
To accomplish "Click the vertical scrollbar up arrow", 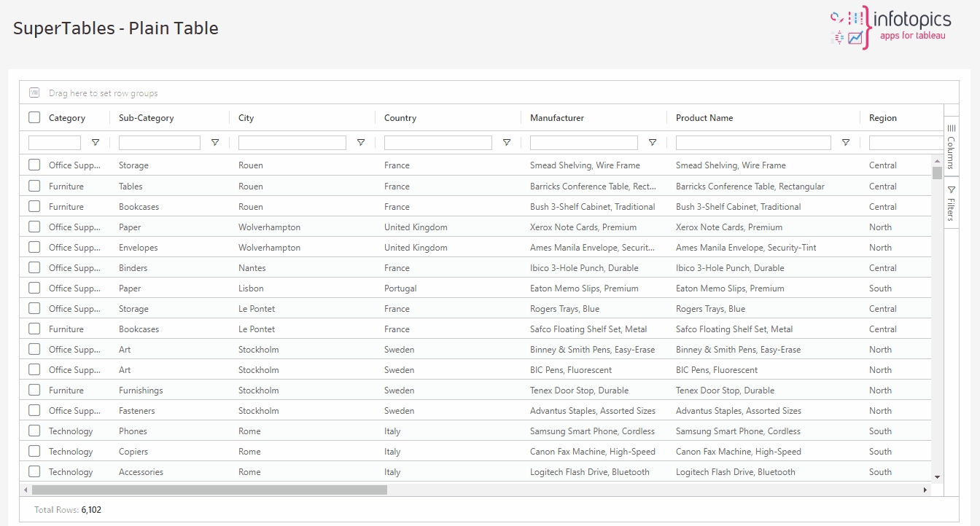I will coord(937,160).
